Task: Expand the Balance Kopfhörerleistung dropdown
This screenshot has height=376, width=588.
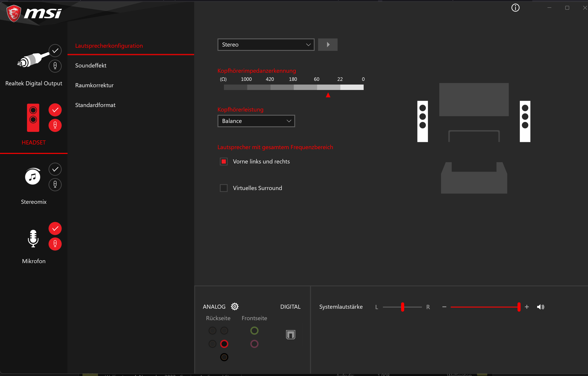Action: point(256,121)
